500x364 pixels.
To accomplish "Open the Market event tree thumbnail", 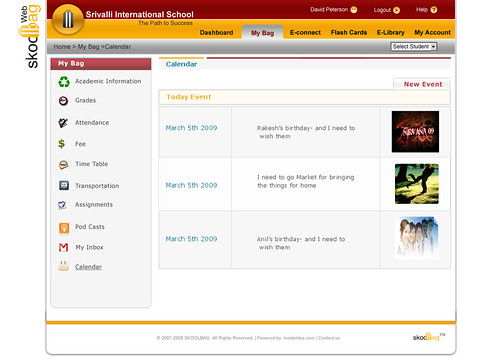I will coord(417,184).
